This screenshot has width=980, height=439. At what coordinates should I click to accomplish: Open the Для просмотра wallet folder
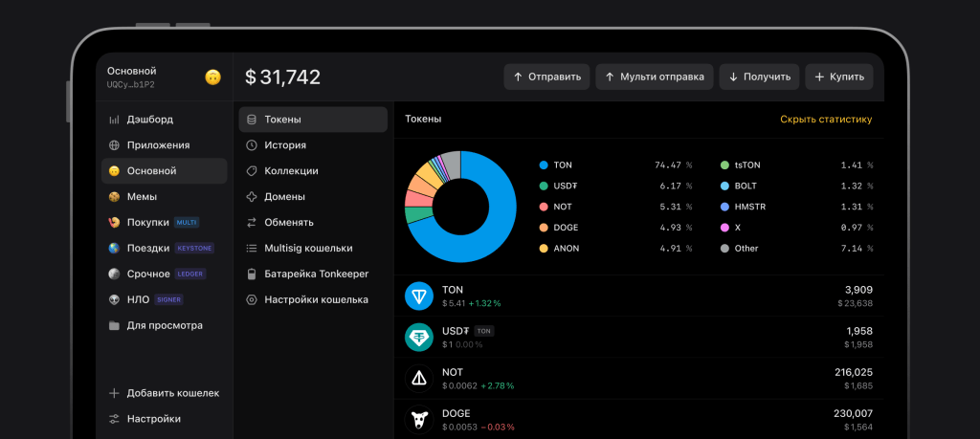pos(165,325)
